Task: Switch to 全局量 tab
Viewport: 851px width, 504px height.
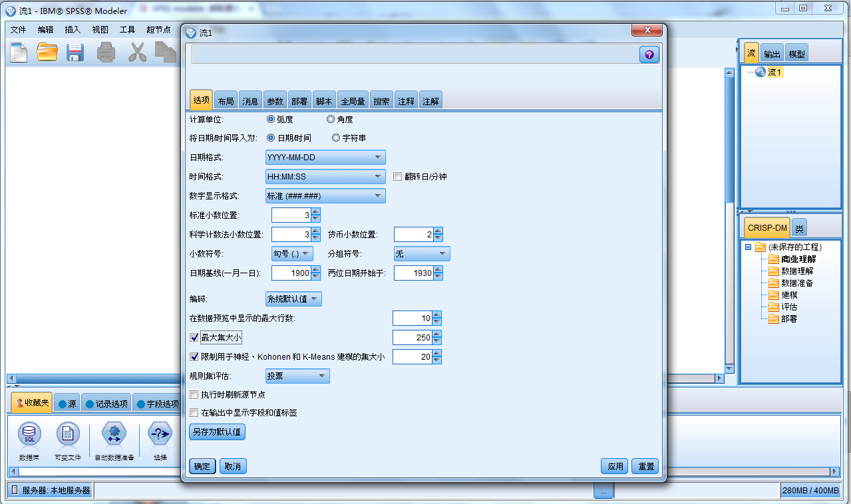Action: (x=353, y=101)
